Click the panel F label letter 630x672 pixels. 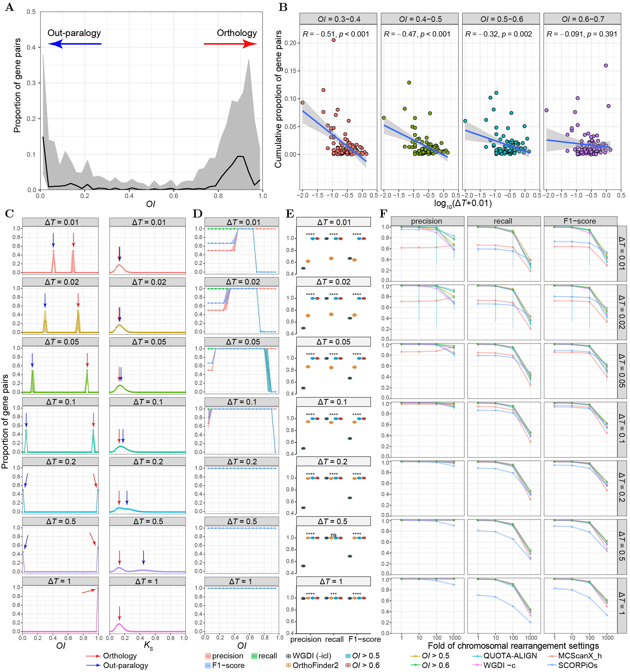(383, 213)
